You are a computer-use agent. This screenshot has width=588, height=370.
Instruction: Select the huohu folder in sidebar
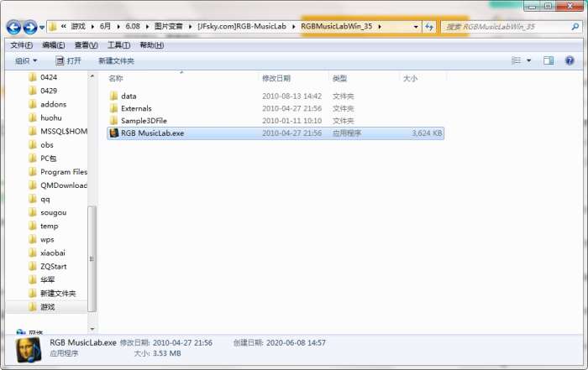coord(51,118)
